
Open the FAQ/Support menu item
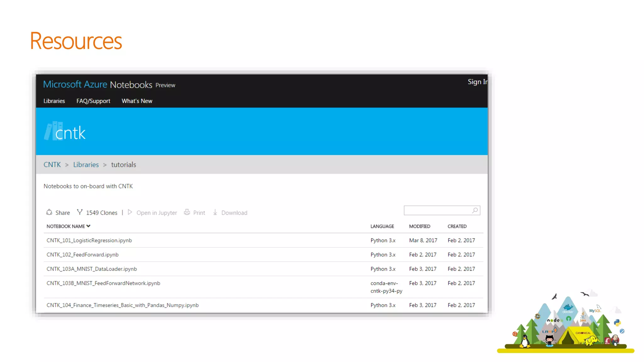point(93,101)
